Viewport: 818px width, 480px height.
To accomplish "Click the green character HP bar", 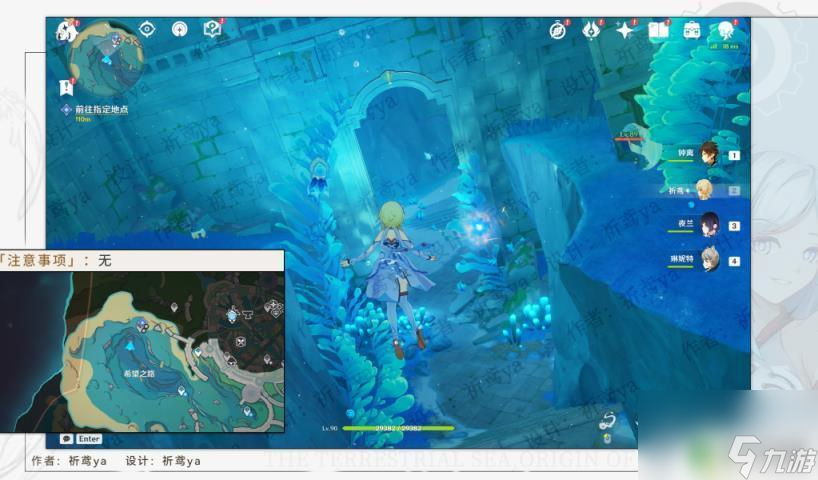I will [398, 428].
